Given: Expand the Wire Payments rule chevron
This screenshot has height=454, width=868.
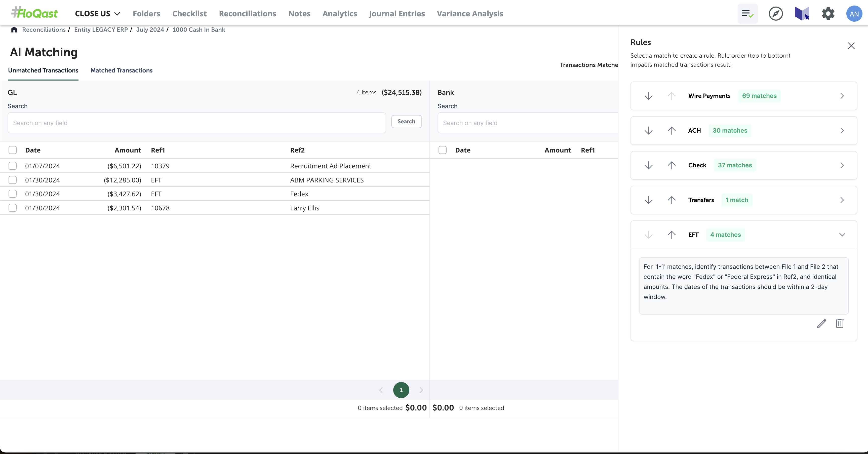Looking at the screenshot, I should (842, 96).
